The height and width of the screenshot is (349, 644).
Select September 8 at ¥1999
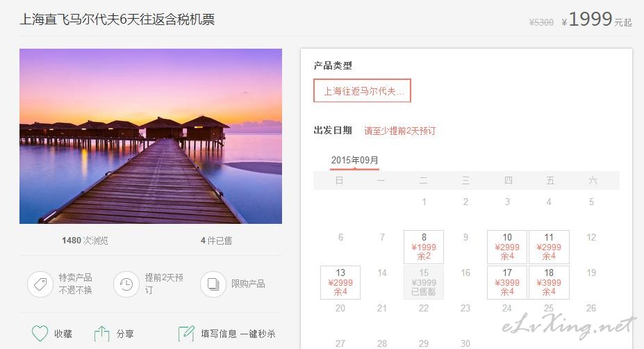point(424,247)
